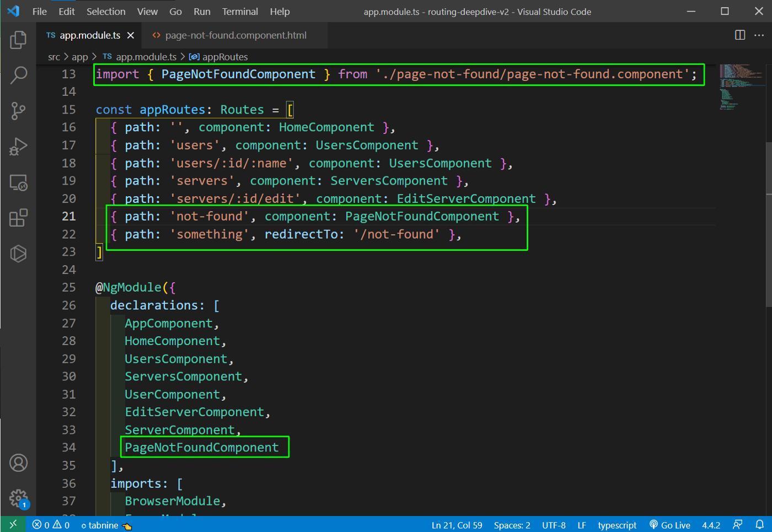Change end of line sequence LF
Image resolution: width=772 pixels, height=532 pixels.
(582, 525)
